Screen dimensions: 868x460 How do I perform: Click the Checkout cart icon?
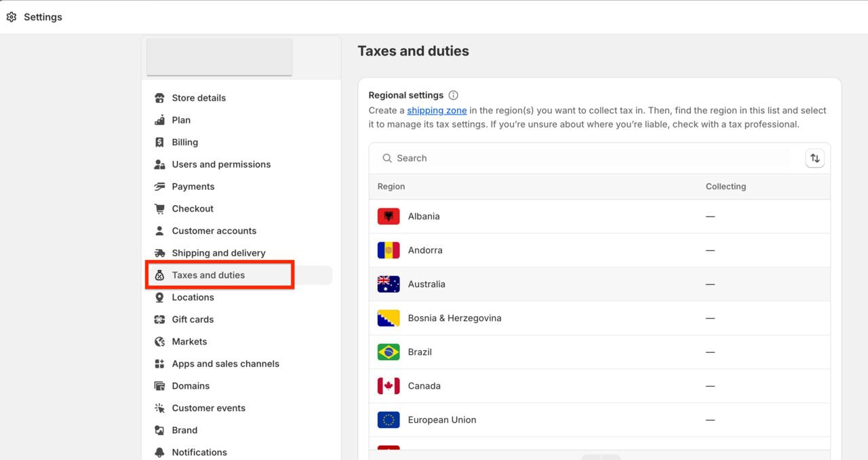click(159, 209)
